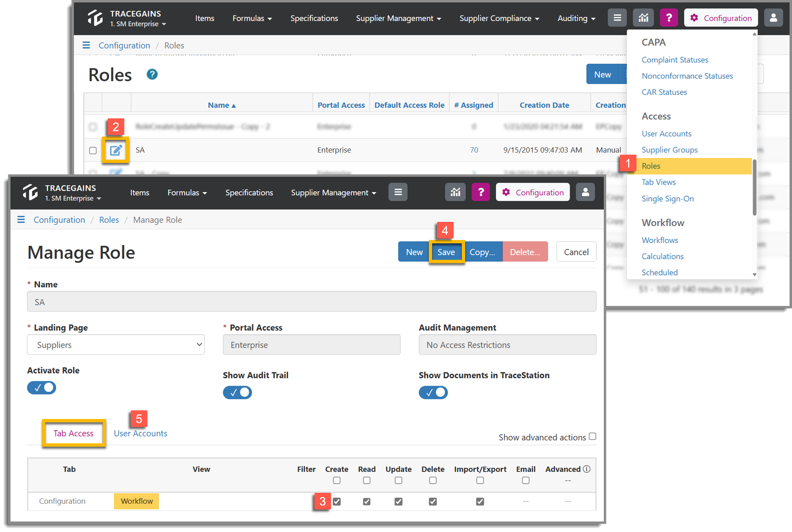Click the info icon next to the Advanced column
The height and width of the screenshot is (532, 792).
point(586,469)
